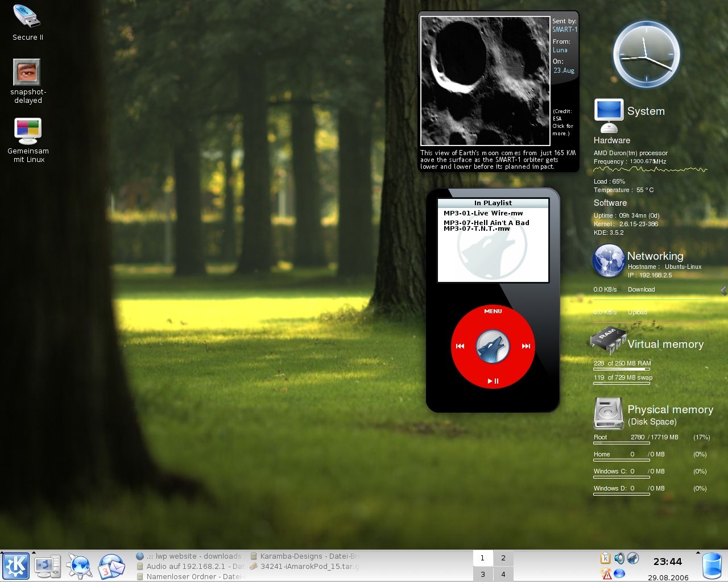Open the KDE K menu
This screenshot has width=728, height=582.
click(x=16, y=566)
